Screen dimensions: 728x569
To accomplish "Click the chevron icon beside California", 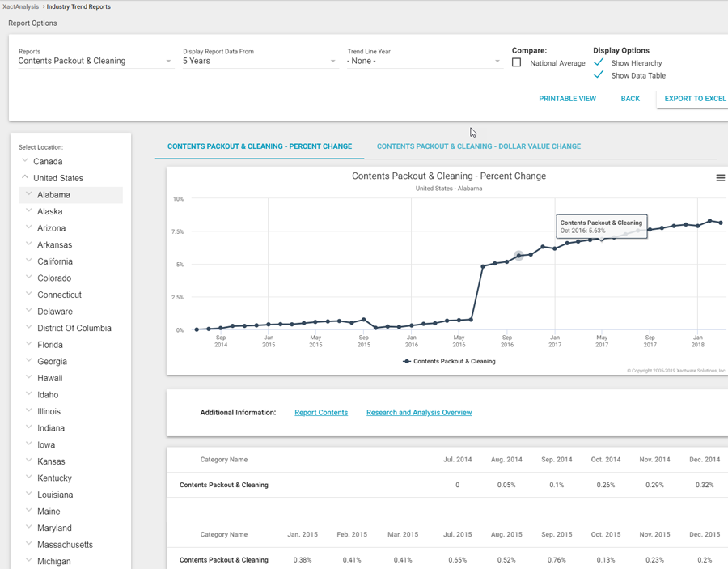I will point(29,261).
